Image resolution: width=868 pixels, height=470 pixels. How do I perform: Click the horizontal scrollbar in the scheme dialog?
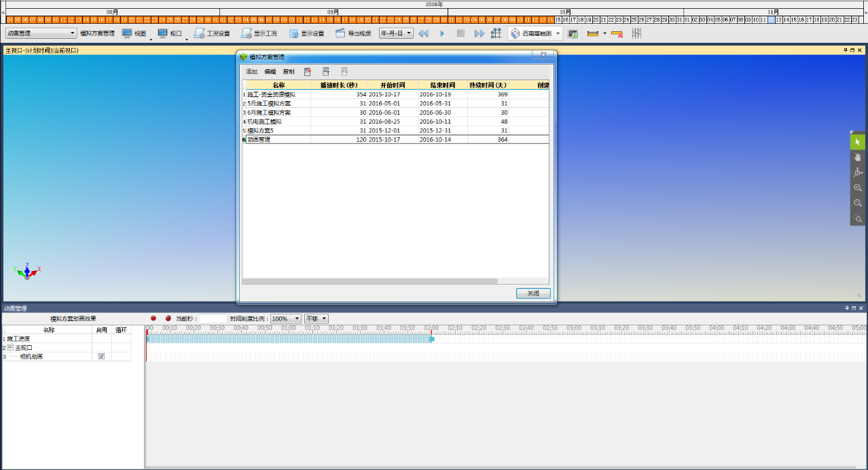point(370,281)
